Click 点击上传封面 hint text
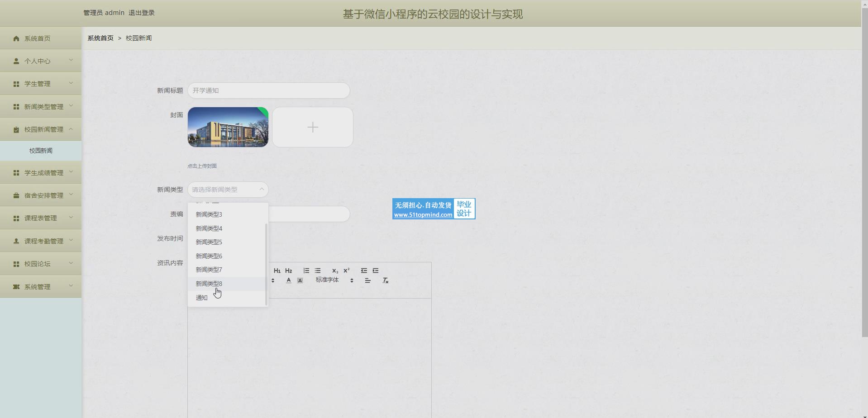Viewport: 868px width, 418px height. [x=202, y=166]
